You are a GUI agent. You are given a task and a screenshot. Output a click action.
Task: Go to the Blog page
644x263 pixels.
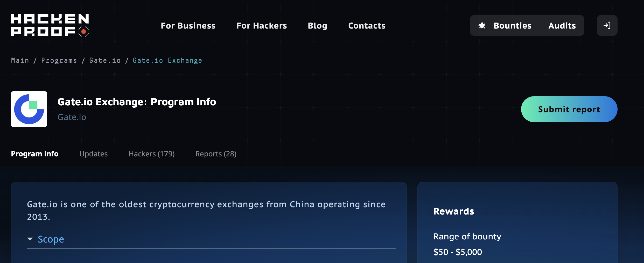point(317,26)
